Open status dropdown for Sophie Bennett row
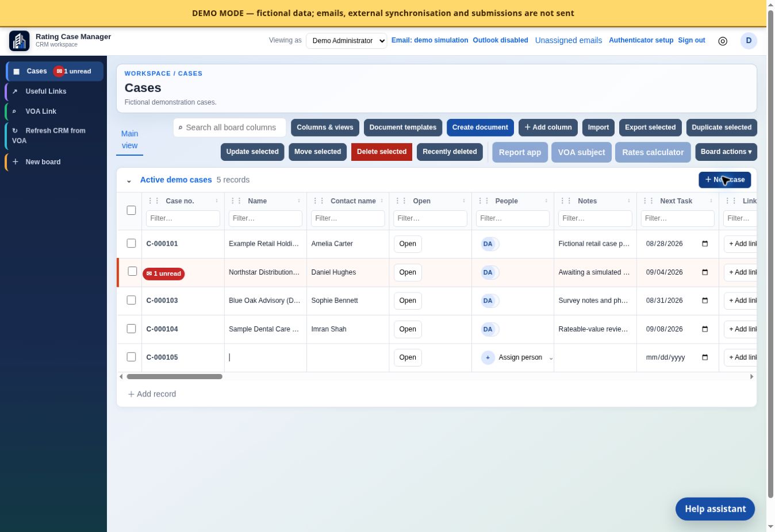Viewport: 775px width, 532px height. 408,300
